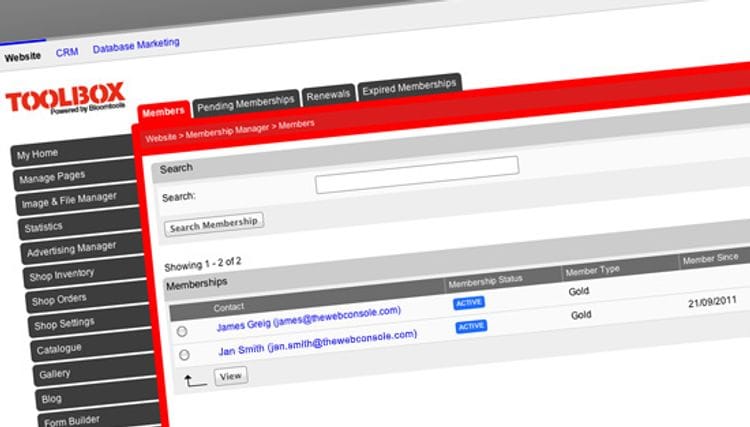Go to CRM in top navigation
The image size is (750, 427).
[x=67, y=52]
